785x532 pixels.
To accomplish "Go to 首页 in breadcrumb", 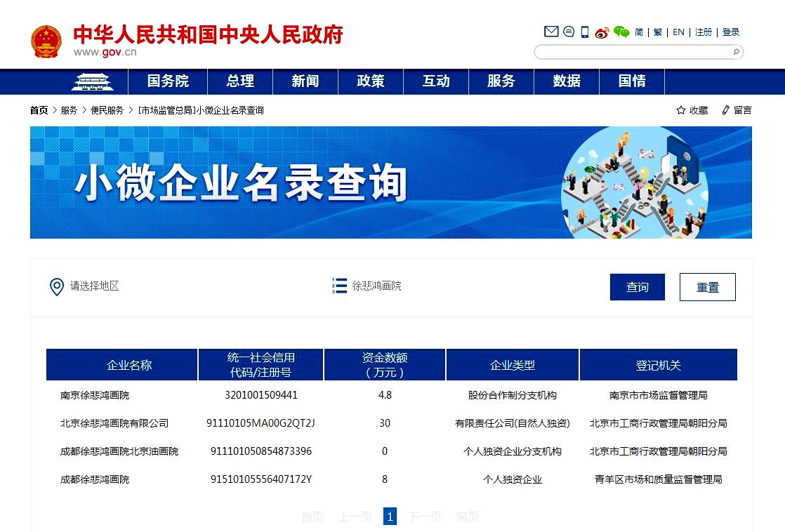I will pos(39,110).
